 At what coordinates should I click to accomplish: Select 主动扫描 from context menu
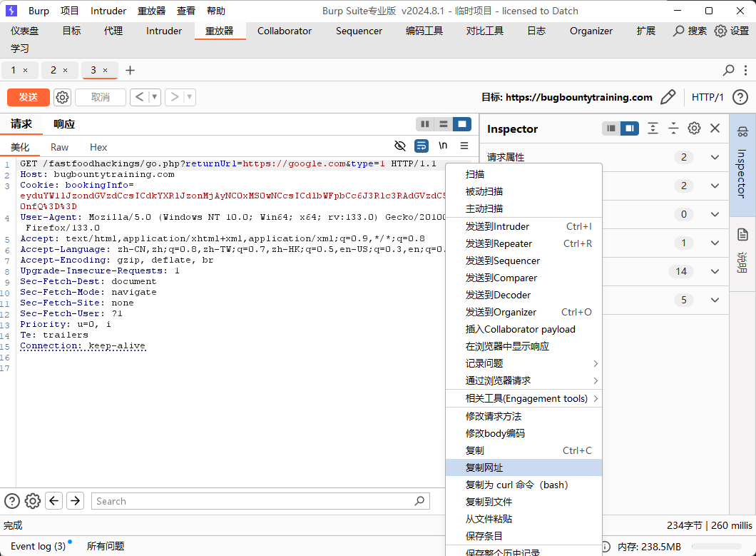click(x=524, y=208)
